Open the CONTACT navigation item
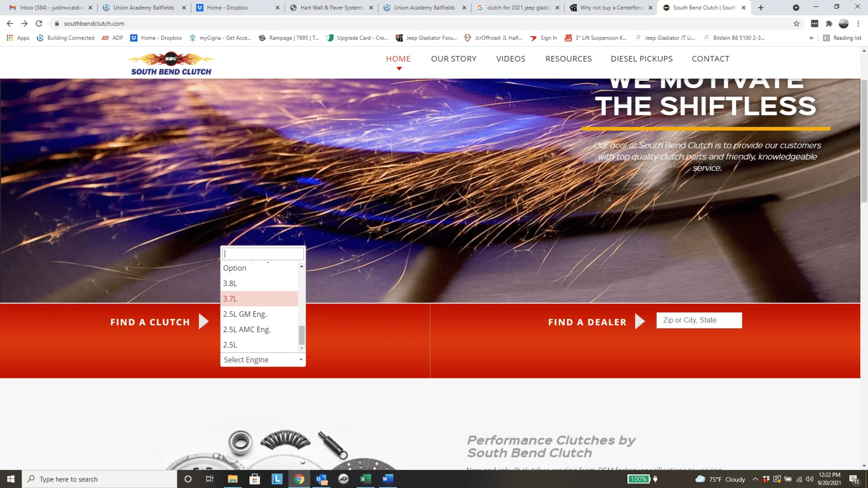Screen dimensions: 868x488 pos(710,58)
